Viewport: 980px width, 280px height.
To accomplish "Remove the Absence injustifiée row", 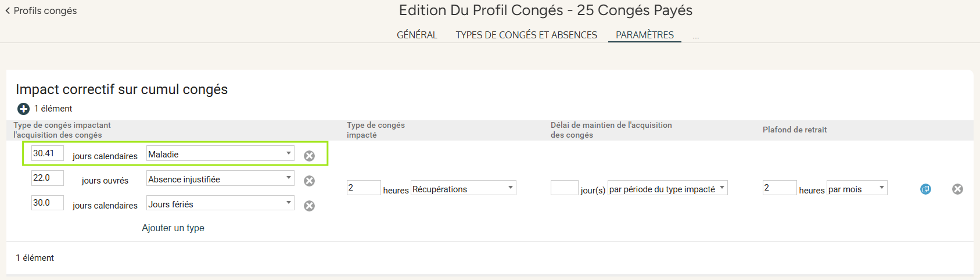I will tap(310, 181).
